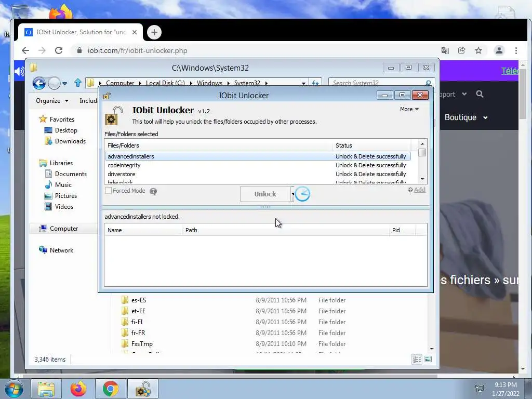Open Explorer recent locations dropdown arrow

[x=64, y=83]
